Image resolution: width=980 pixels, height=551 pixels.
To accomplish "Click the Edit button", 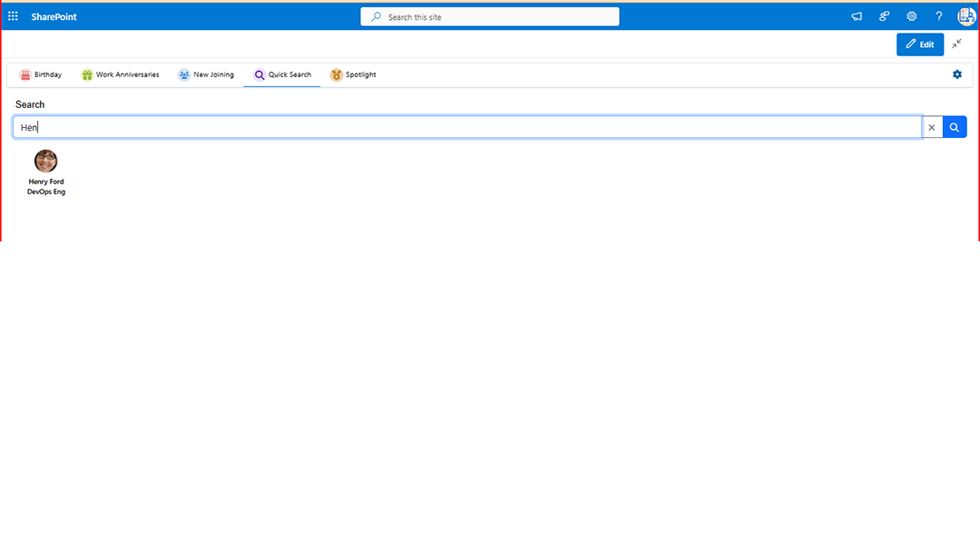I will click(919, 44).
